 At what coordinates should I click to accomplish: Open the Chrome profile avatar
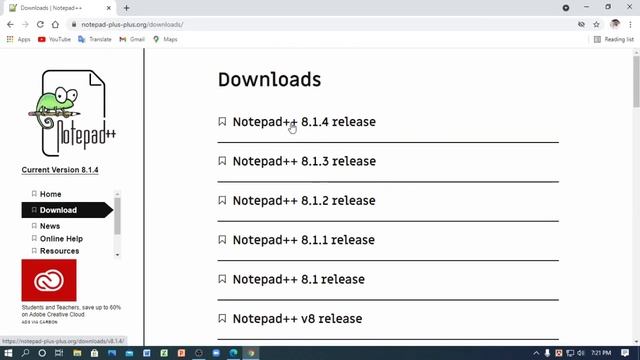tap(615, 24)
